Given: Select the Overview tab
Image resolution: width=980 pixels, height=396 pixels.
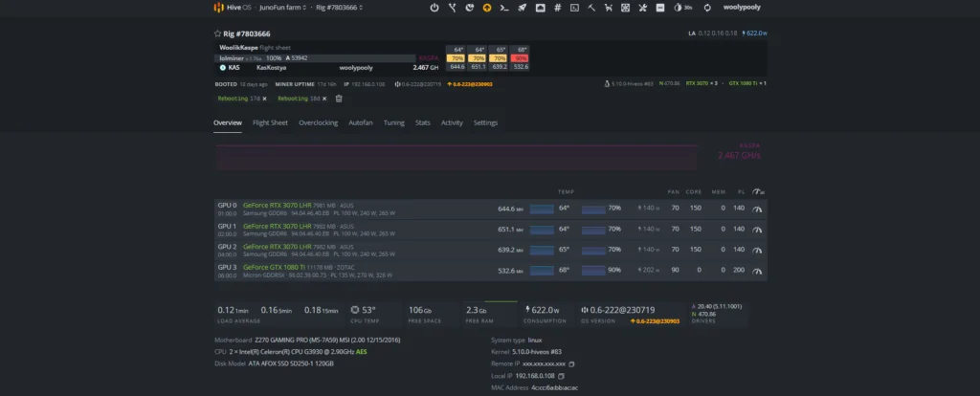Looking at the screenshot, I should pos(228,123).
